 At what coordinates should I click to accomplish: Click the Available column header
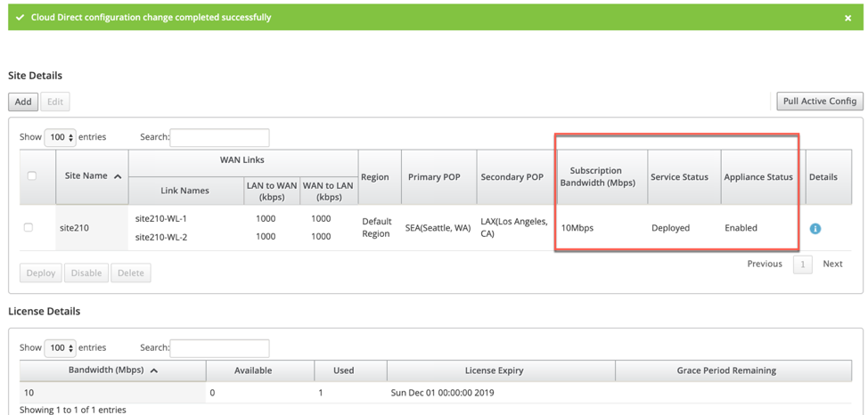[x=260, y=370]
